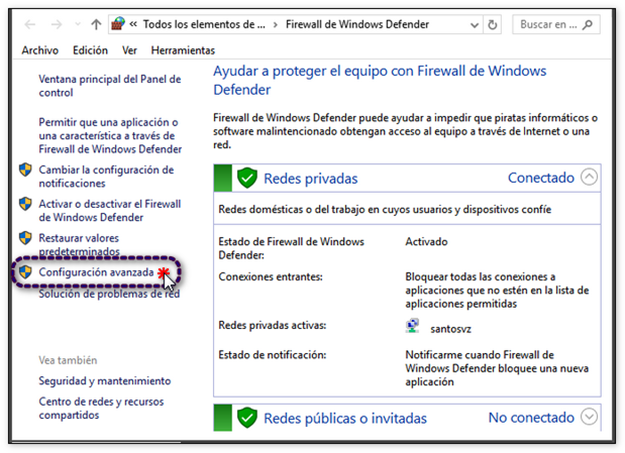This screenshot has height=453, width=625.
Task: Click green shield for Redes públicas o invitadas
Action: 247,418
